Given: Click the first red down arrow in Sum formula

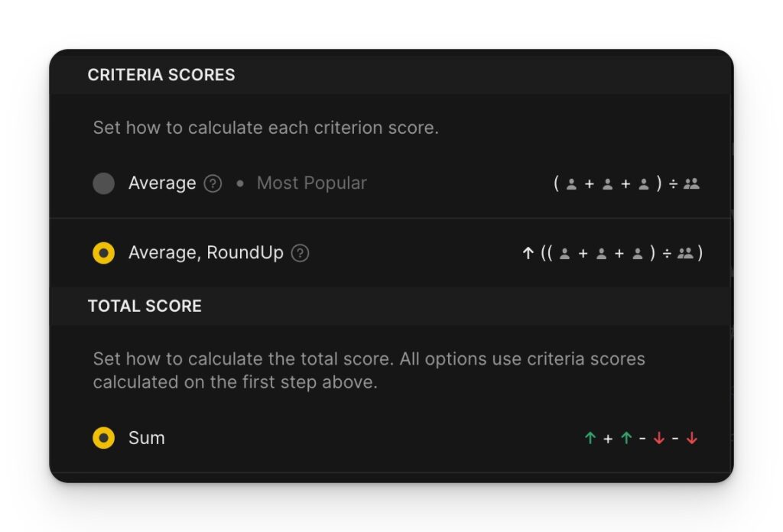Looking at the screenshot, I should coord(659,438).
